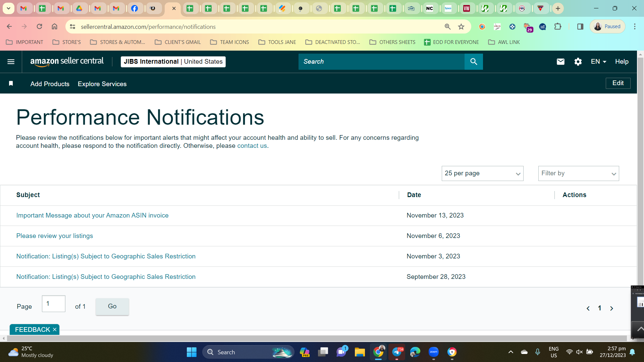644x362 pixels.
Task: Click the bookmark flag icon
Action: click(11, 83)
